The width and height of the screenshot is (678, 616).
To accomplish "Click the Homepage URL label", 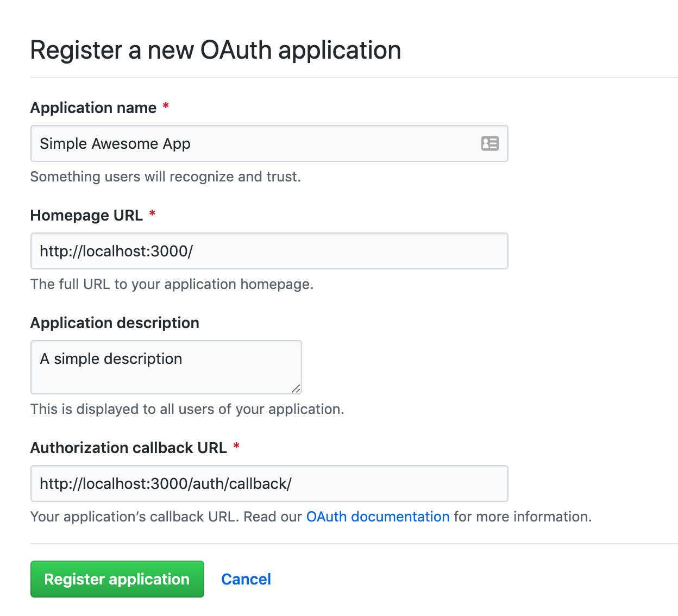I will click(x=87, y=215).
